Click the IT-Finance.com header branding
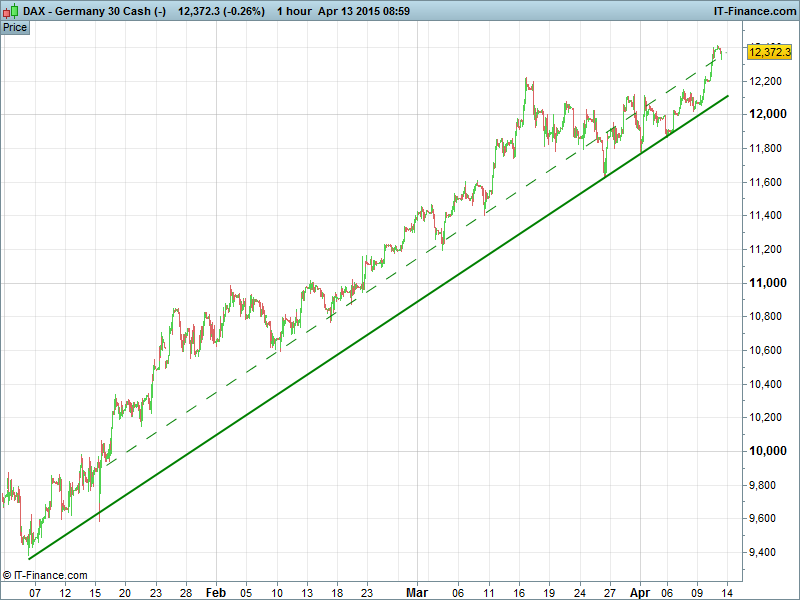 point(753,10)
